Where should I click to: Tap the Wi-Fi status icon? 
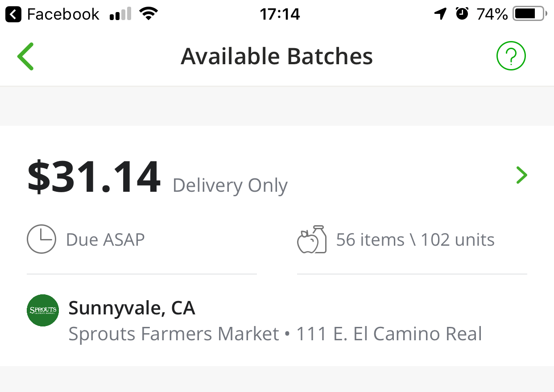coord(149,14)
